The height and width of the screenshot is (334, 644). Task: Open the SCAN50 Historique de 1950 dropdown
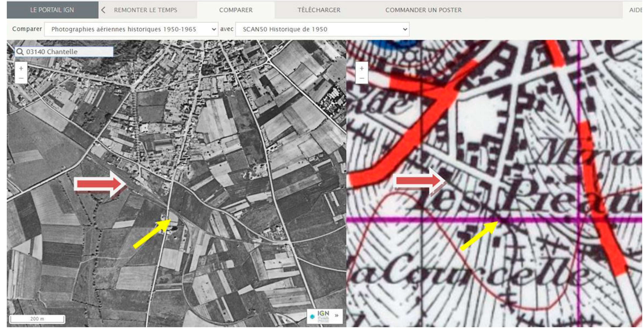click(x=322, y=29)
